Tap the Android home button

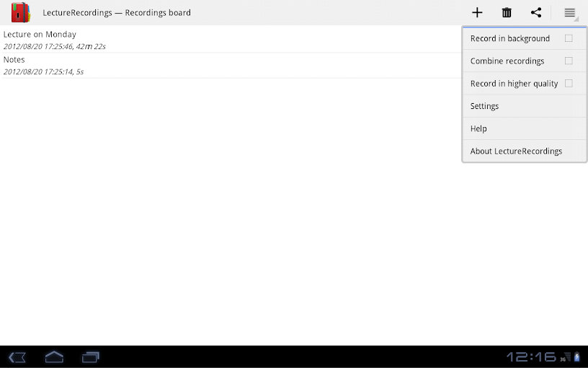tap(54, 356)
